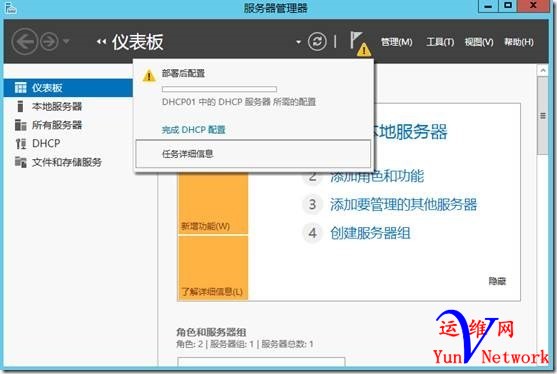The width and height of the screenshot is (557, 374).
Task: Click the 仪表板 breadcrumb title
Action: coord(138,42)
